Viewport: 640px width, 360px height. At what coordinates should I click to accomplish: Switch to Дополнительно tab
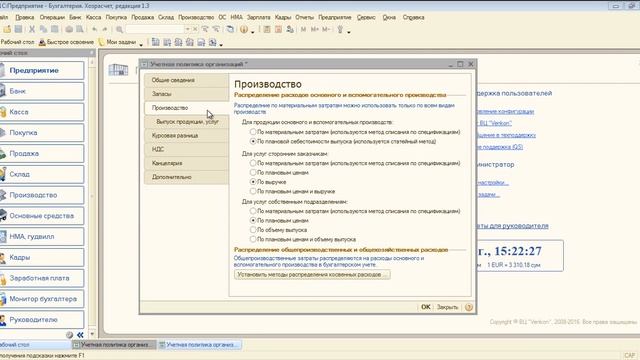tap(186, 177)
